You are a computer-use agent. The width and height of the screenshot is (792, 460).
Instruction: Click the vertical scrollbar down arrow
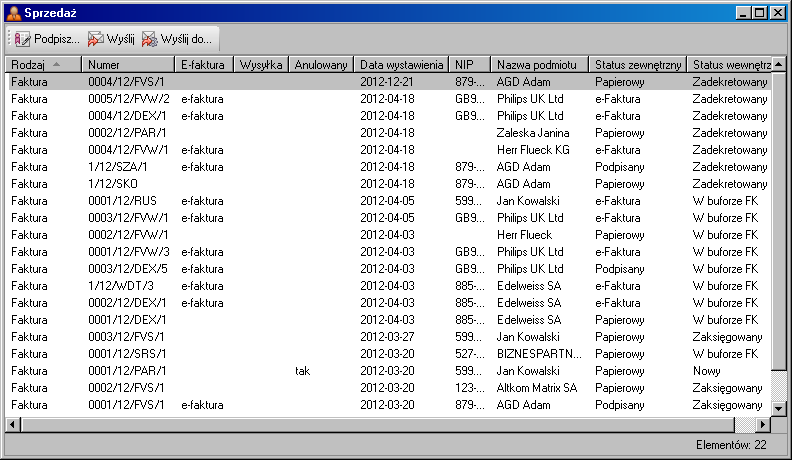pos(778,407)
